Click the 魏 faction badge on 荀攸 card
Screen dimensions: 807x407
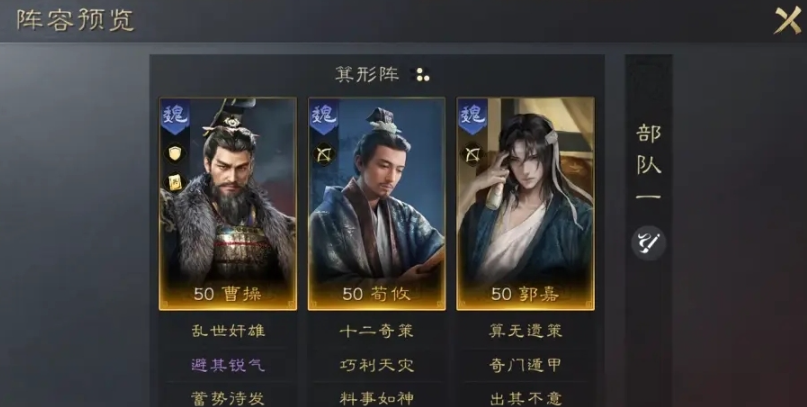click(x=324, y=116)
